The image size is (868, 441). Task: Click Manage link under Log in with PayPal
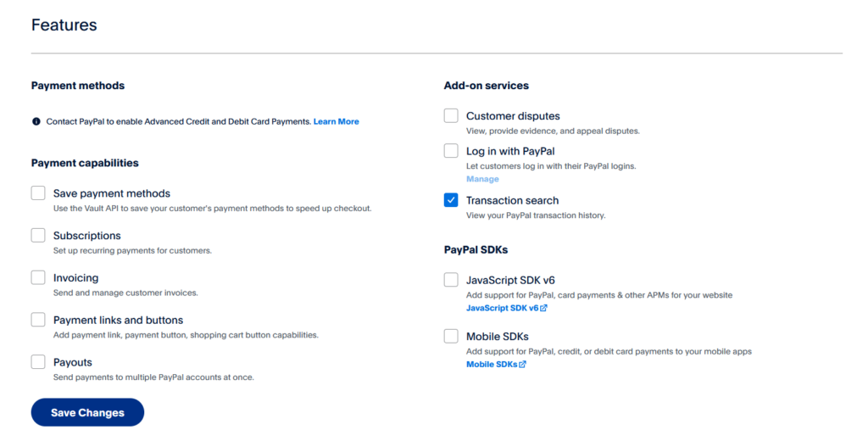click(x=482, y=179)
